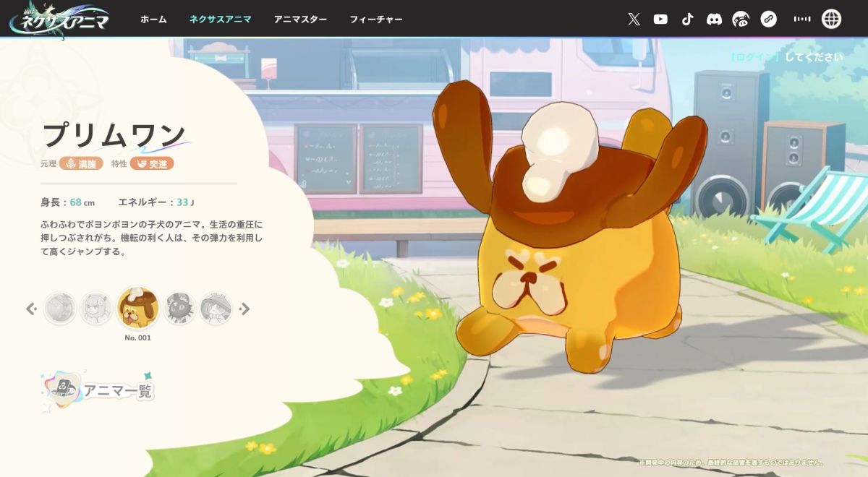Open the YouTube channel icon
The image size is (868, 477).
click(660, 20)
